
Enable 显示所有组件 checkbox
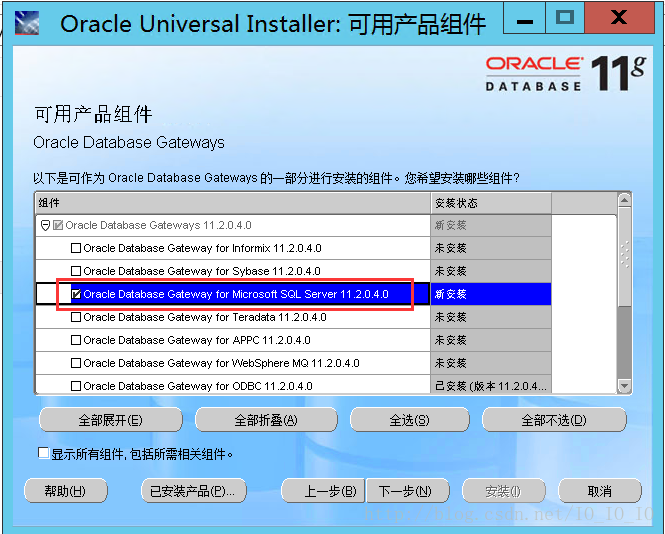tap(43, 453)
